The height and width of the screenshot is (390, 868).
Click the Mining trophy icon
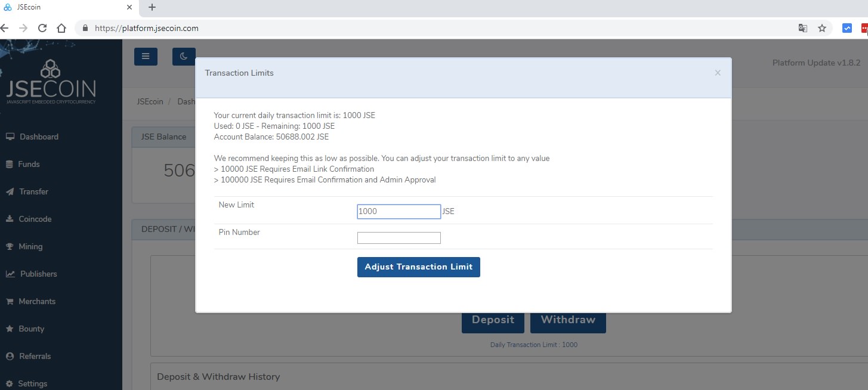10,246
